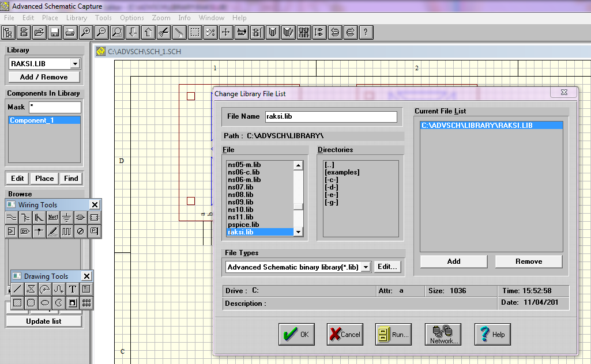Viewport: 591px width, 364px height.
Task: Open the Place menu
Action: click(50, 18)
